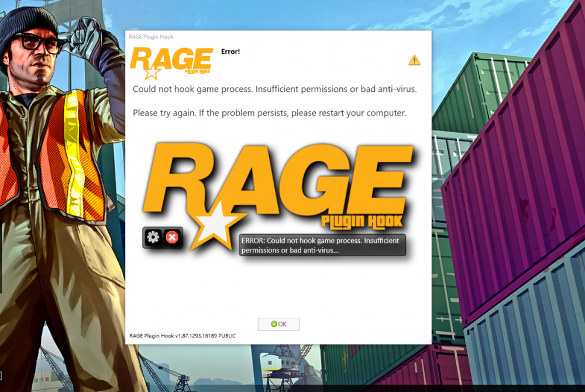Viewport: 585px width, 392px height.
Task: Click the red X cancel icon
Action: pyautogui.click(x=172, y=237)
